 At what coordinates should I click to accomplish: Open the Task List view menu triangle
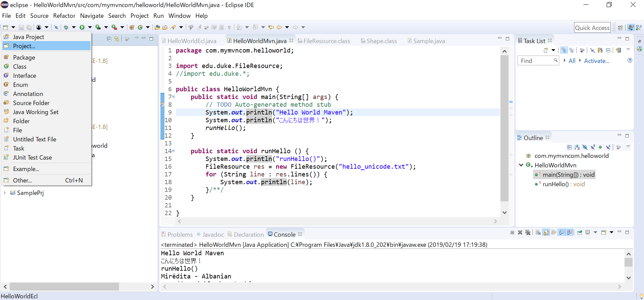[x=628, y=49]
